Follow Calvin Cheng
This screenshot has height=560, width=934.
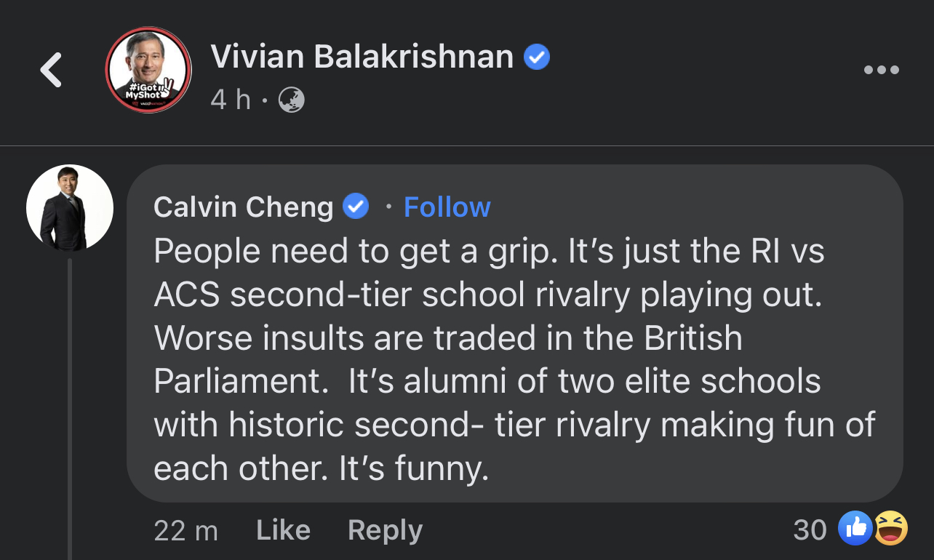pos(447,207)
